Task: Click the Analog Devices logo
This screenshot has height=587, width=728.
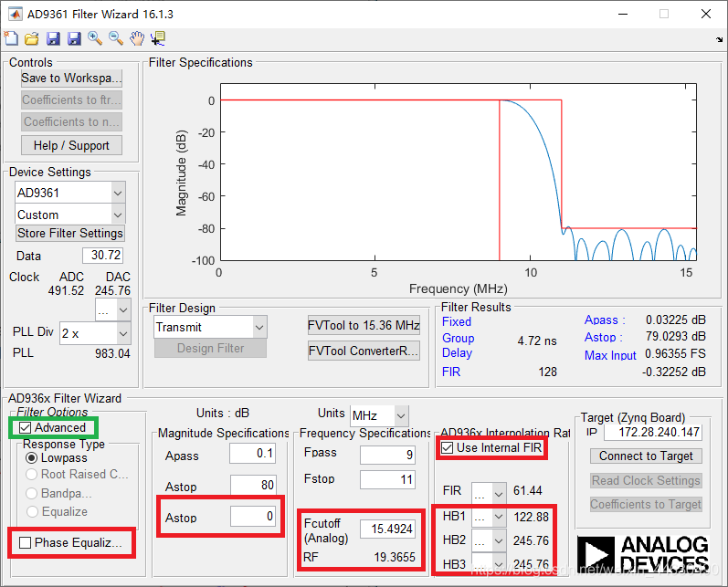Action: click(642, 553)
